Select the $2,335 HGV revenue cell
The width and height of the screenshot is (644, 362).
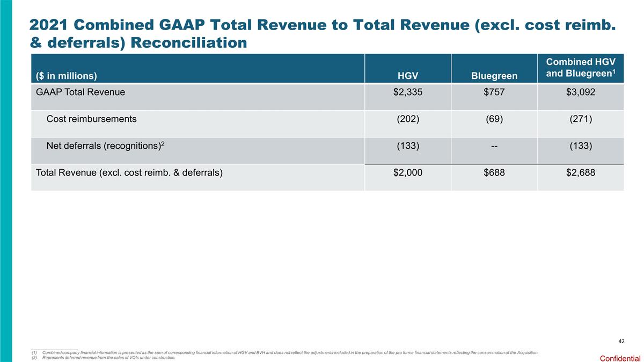[x=408, y=92]
